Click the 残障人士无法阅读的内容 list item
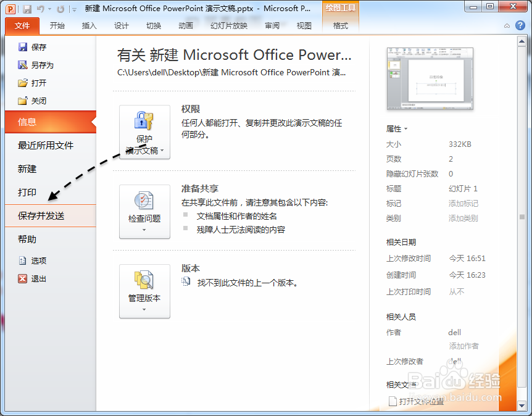 [241, 230]
